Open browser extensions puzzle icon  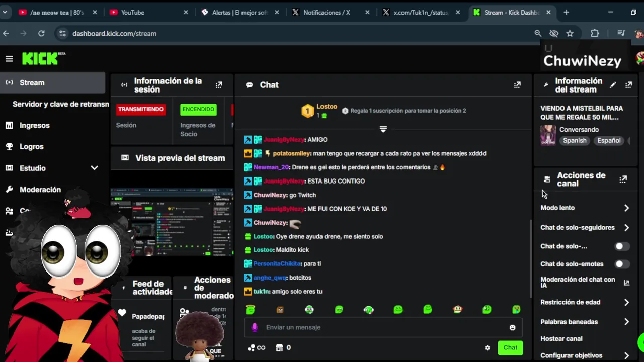[x=595, y=33]
